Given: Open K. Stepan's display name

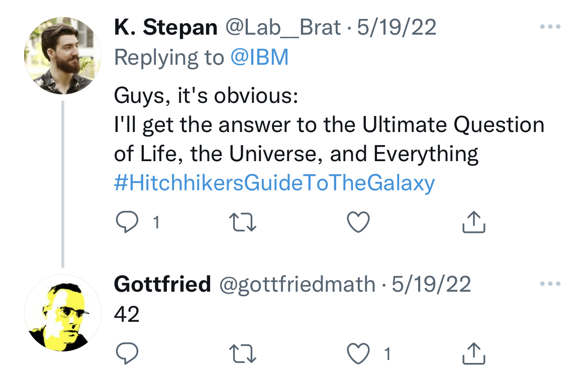Looking at the screenshot, I should point(166,27).
